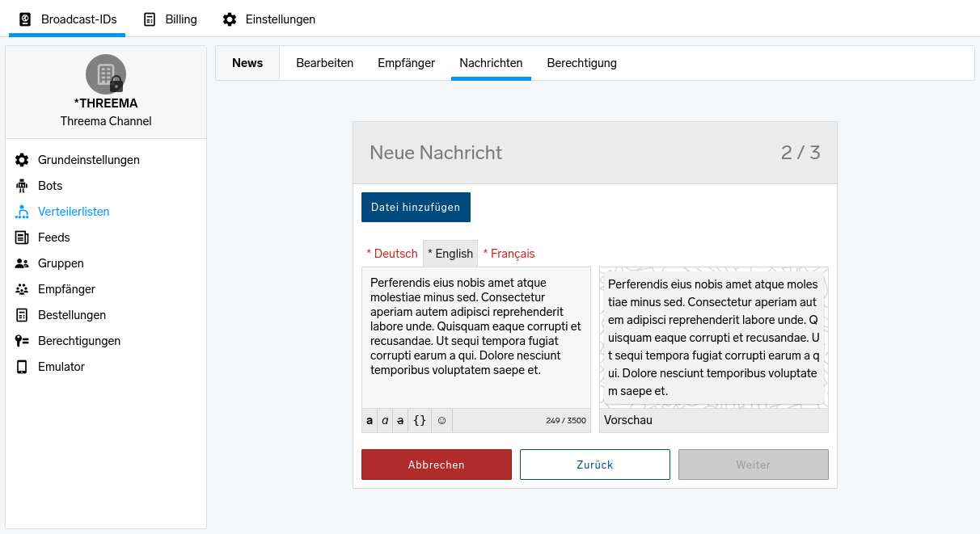Image resolution: width=980 pixels, height=534 pixels.
Task: Switch to the Berechtigung tab
Action: (581, 63)
